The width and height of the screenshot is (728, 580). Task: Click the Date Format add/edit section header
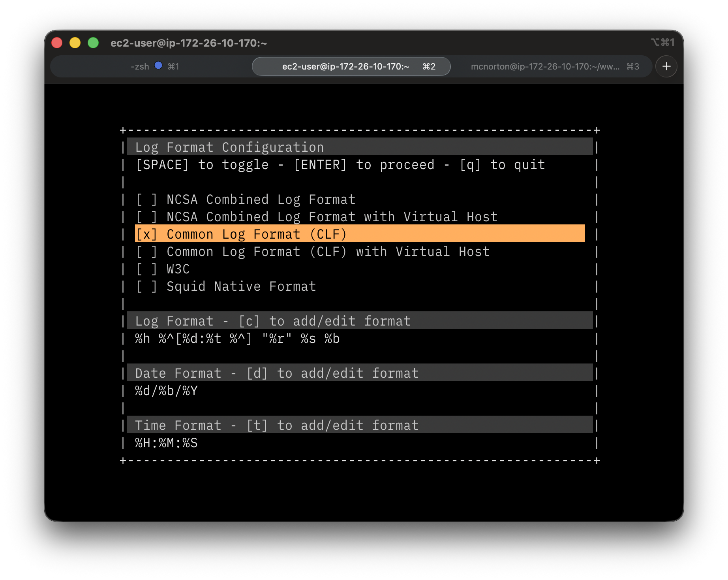pos(277,373)
